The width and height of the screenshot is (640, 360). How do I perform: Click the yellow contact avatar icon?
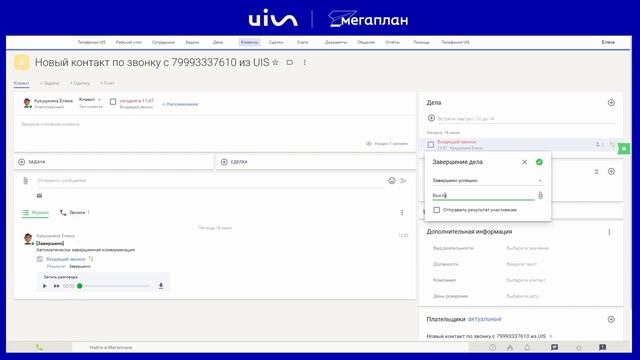click(x=22, y=62)
